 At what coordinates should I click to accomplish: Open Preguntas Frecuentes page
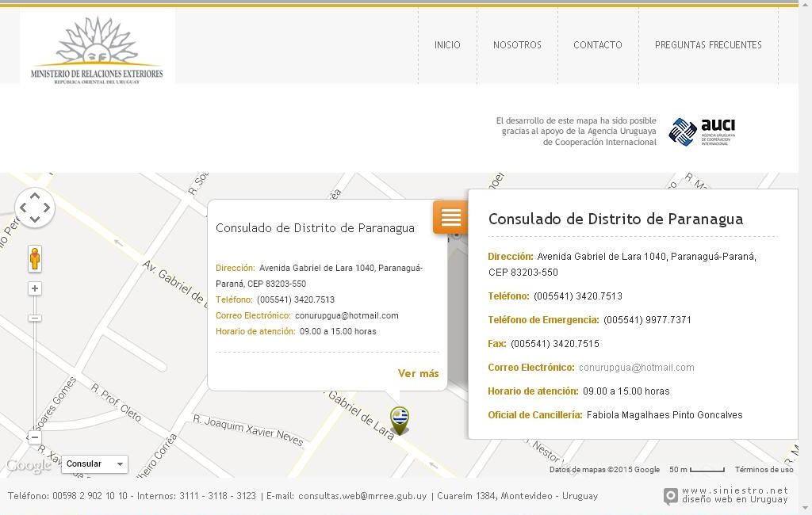click(708, 45)
